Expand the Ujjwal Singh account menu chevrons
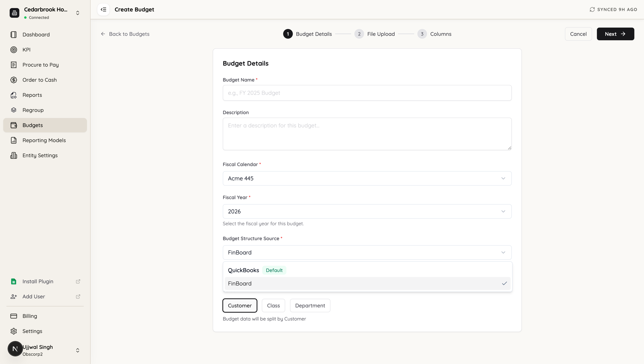 (78, 350)
